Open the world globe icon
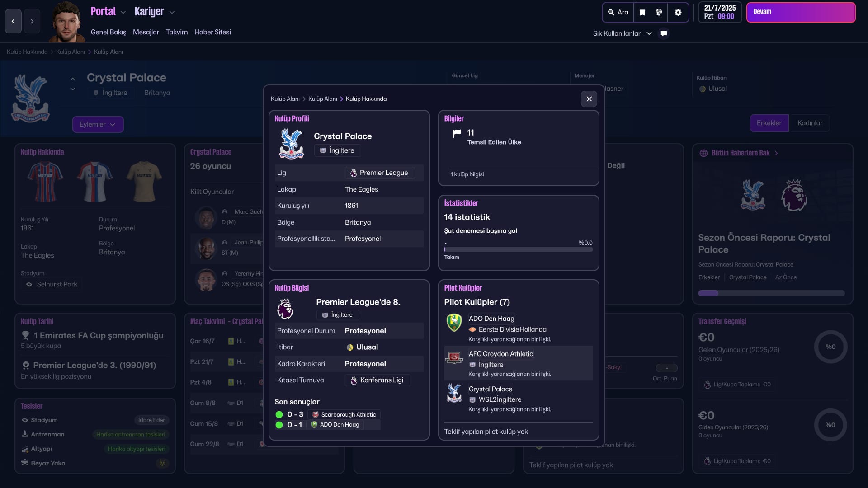Viewport: 868px width, 488px height. coord(659,13)
